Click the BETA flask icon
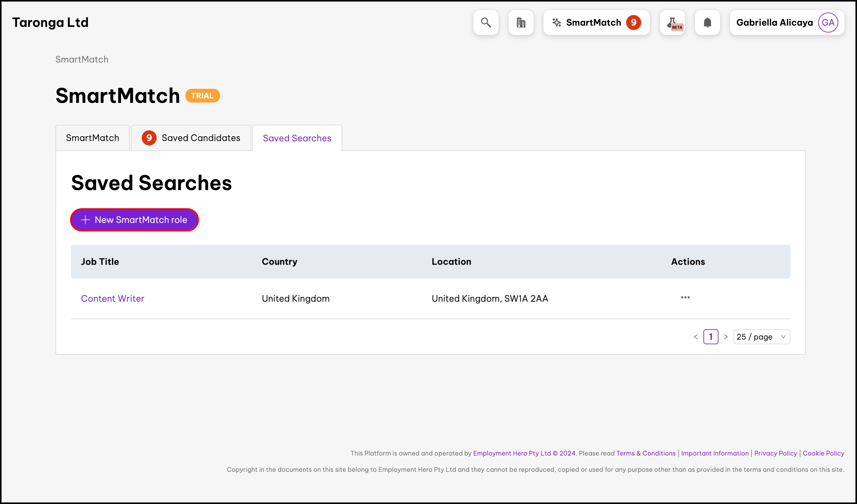The image size is (857, 504). point(672,23)
